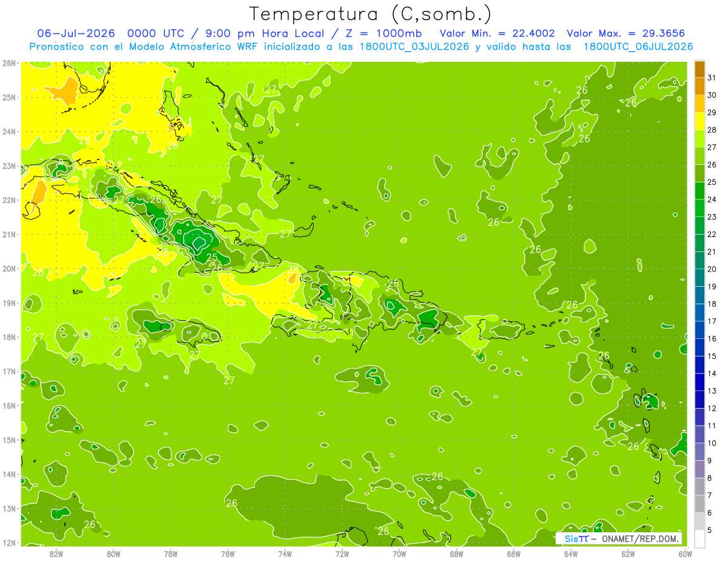Pick the teal swatch between 19 and 20
Viewport: 728px width, 562px height.
click(x=699, y=278)
